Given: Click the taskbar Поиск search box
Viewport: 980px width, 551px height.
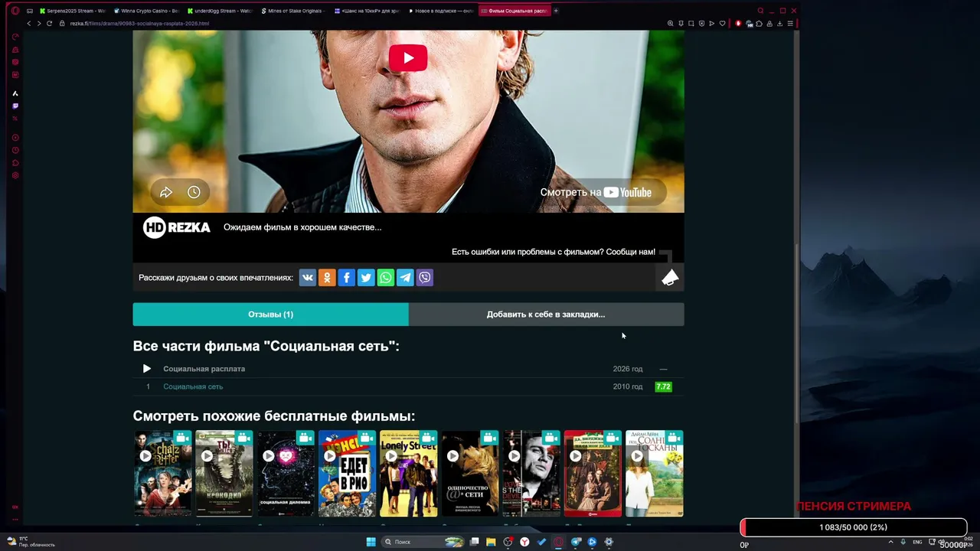Looking at the screenshot, I should 423,542.
